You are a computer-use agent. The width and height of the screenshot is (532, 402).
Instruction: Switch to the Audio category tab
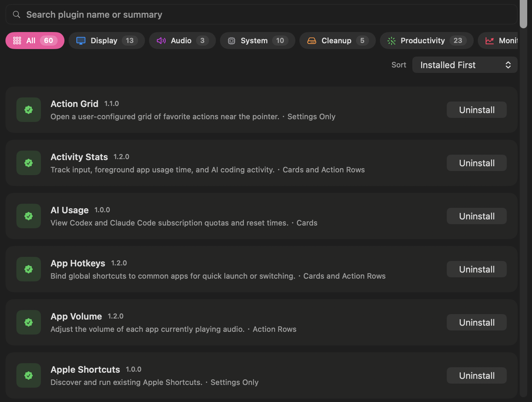(x=182, y=41)
